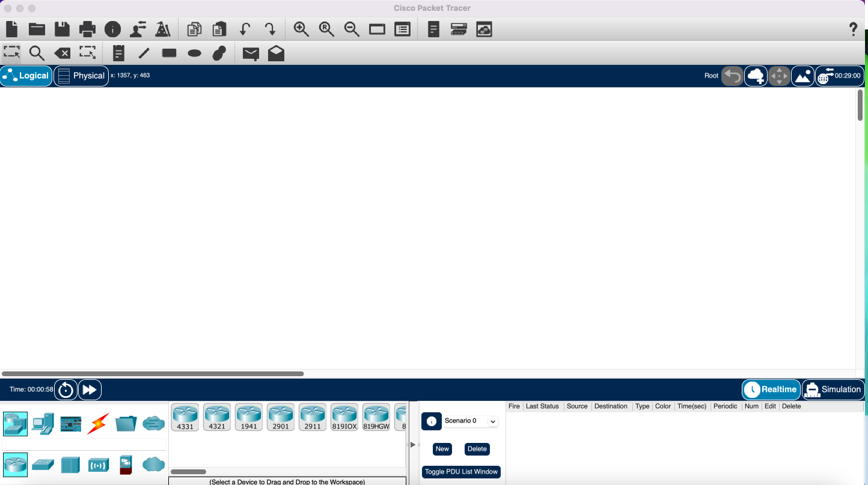868x485 pixels.
Task: Choose the Draw Ellipse tool
Action: point(194,53)
